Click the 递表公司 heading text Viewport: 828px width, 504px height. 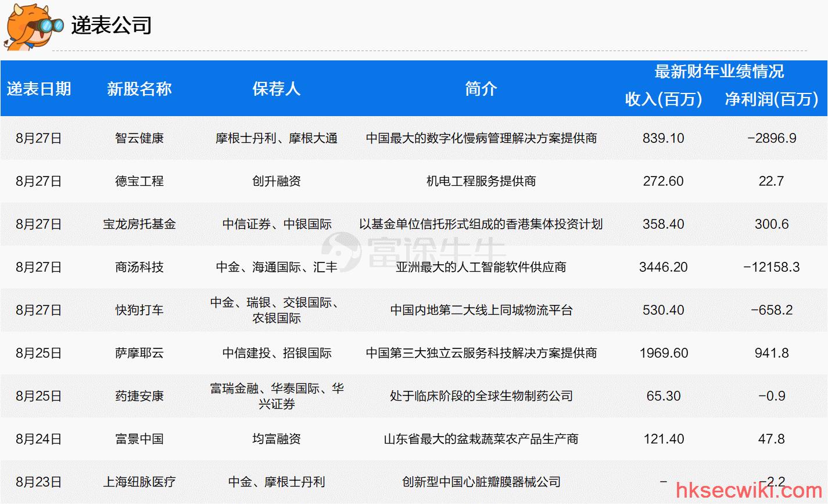pos(112,25)
